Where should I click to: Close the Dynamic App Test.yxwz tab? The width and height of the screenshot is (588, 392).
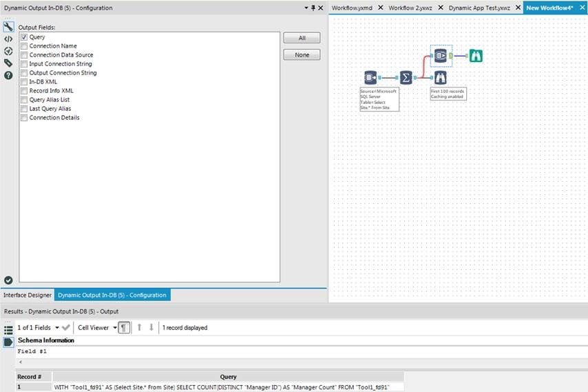(x=518, y=8)
